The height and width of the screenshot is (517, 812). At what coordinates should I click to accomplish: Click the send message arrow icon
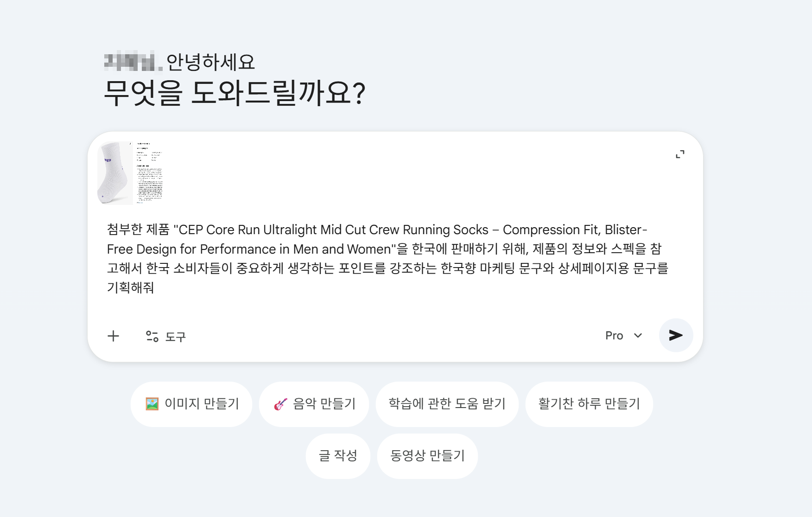pos(676,335)
